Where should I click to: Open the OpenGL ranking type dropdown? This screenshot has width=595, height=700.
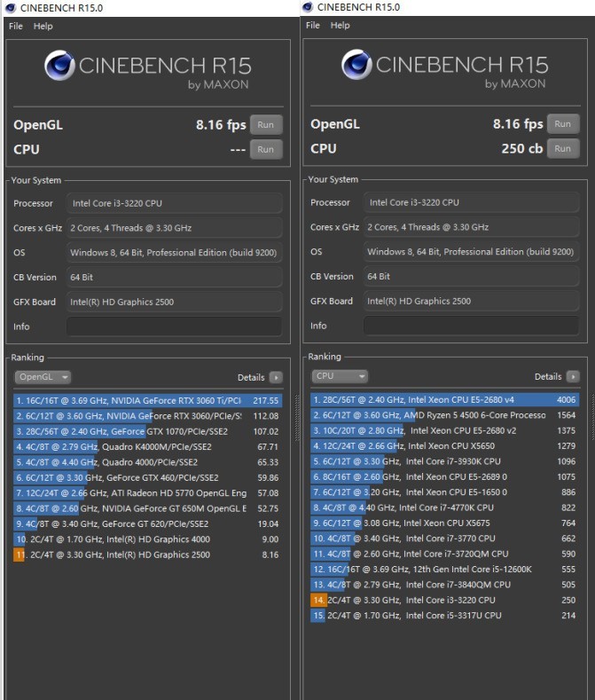tap(43, 377)
